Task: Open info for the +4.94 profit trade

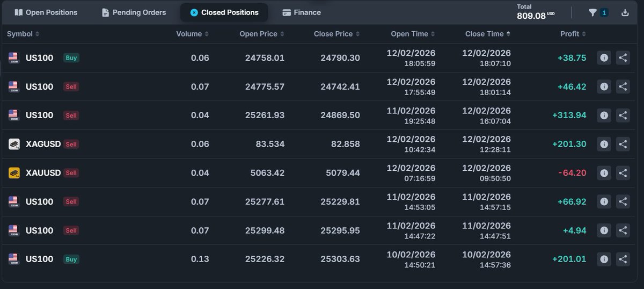Action: [604, 230]
